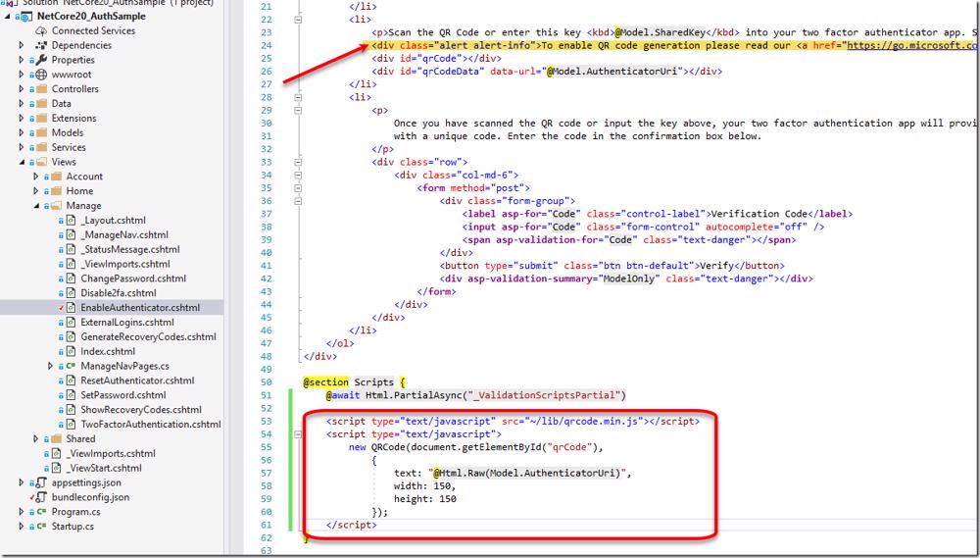Expand the ManageNavPages.cs node
The image size is (980, 558).
pyautogui.click(x=51, y=366)
